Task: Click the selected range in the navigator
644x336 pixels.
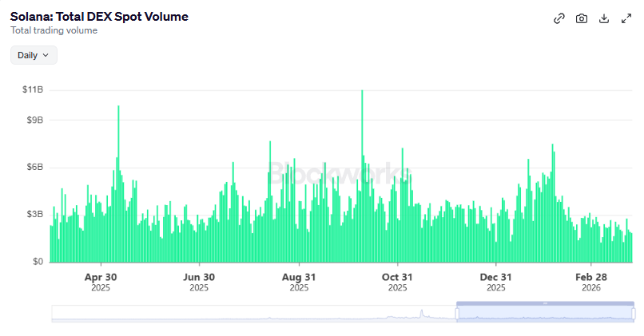Action: point(546,314)
